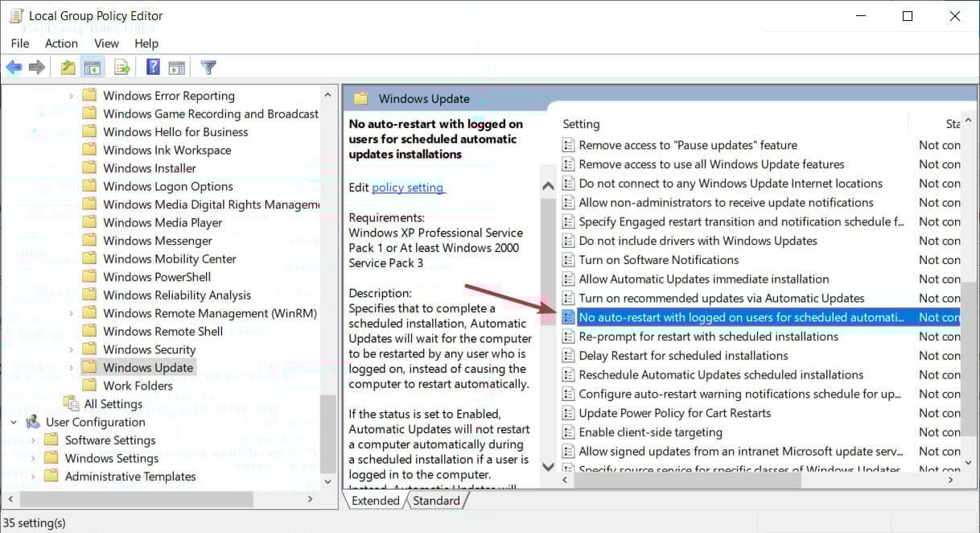Click the Windows Update header folder icon
Screen dimensions: 980x533
pos(360,98)
